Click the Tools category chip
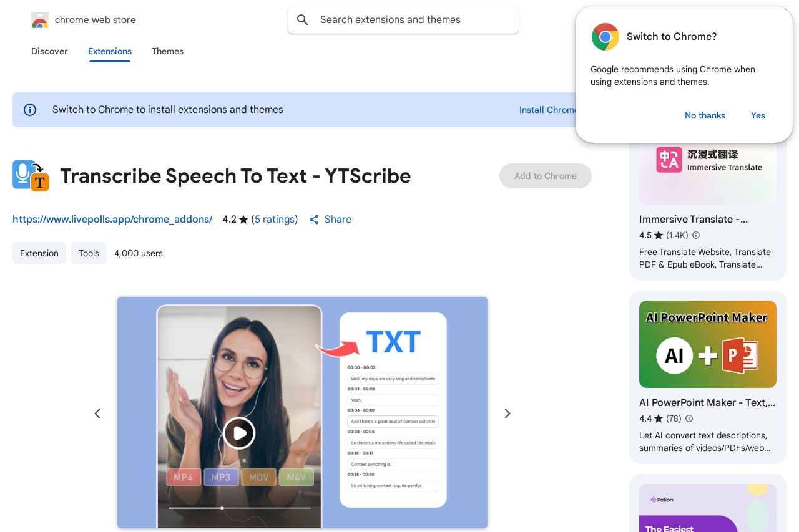Viewport: 799px width, 532px height. click(x=89, y=253)
